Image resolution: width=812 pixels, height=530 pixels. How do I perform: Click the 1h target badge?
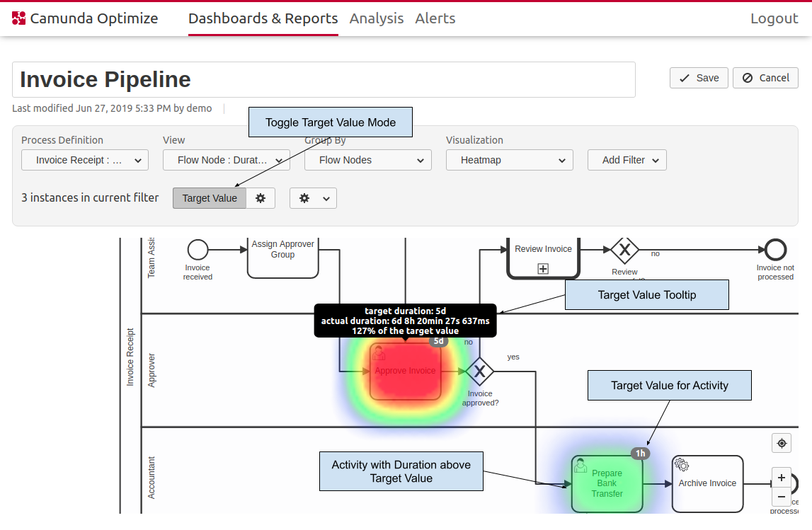click(641, 454)
